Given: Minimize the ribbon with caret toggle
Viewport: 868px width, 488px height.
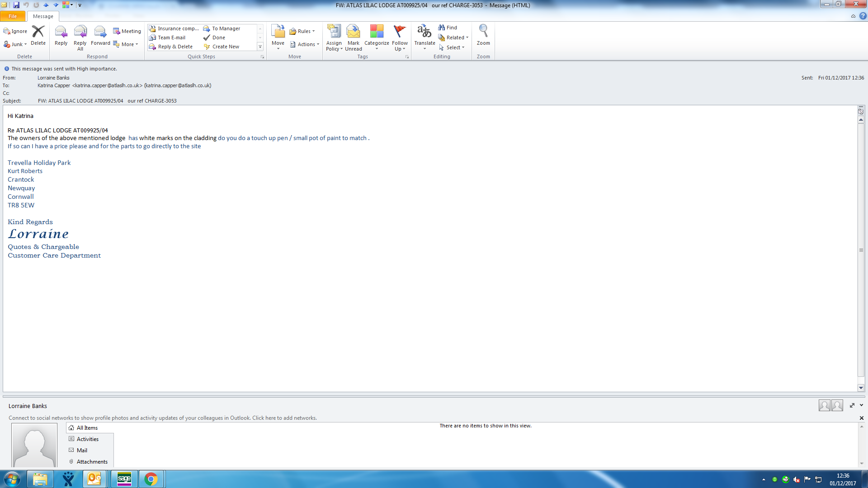Looking at the screenshot, I should pyautogui.click(x=853, y=16).
